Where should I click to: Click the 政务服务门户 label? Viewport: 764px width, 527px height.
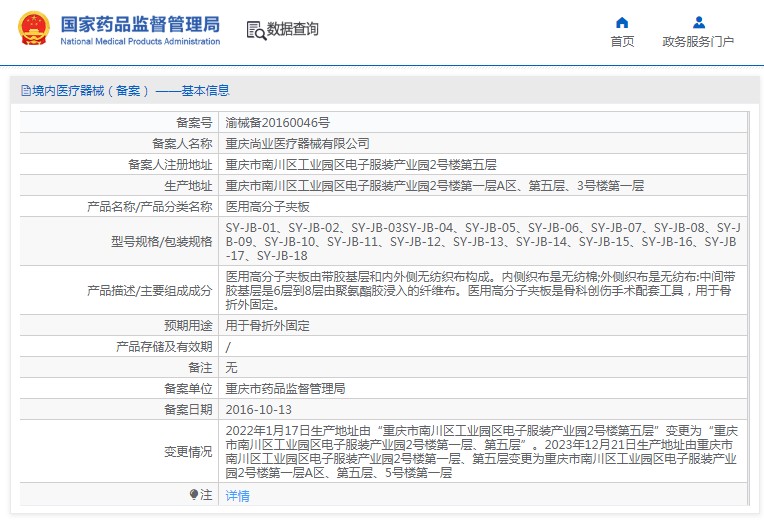(698, 41)
